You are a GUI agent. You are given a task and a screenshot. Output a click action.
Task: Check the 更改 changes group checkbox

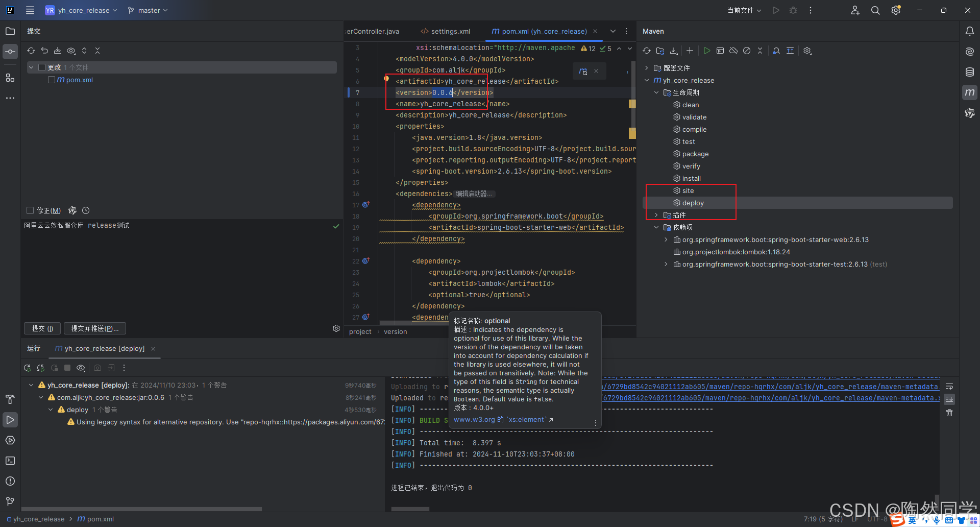(42, 67)
